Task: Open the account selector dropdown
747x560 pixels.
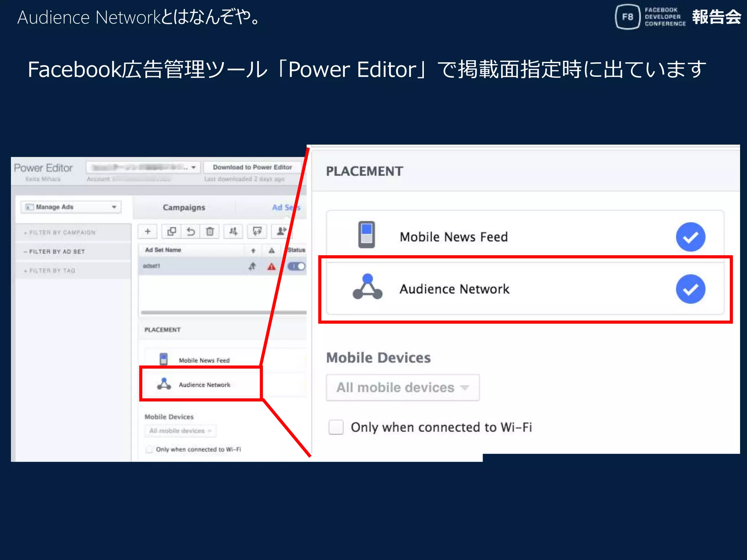Action: tap(143, 167)
